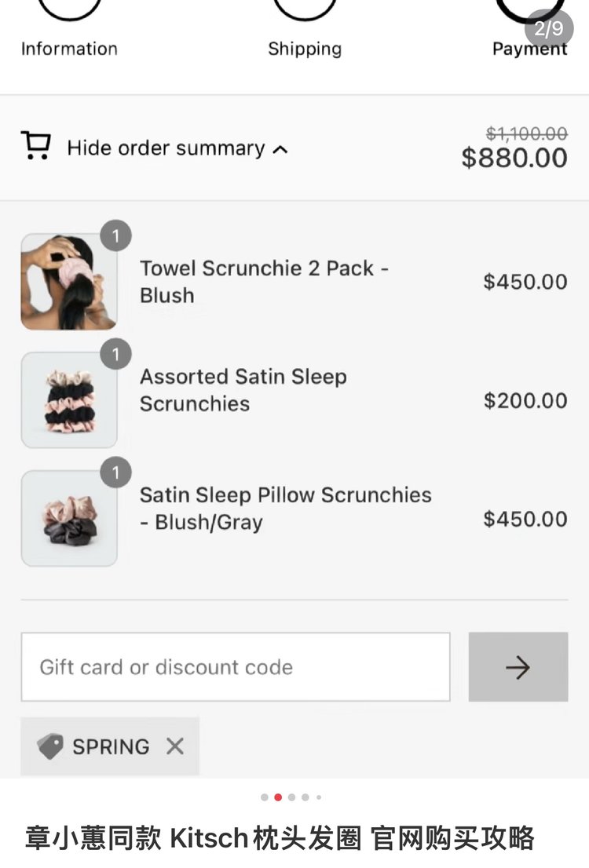Click the active red carousel page dot
The width and height of the screenshot is (589, 868).
pos(278,797)
